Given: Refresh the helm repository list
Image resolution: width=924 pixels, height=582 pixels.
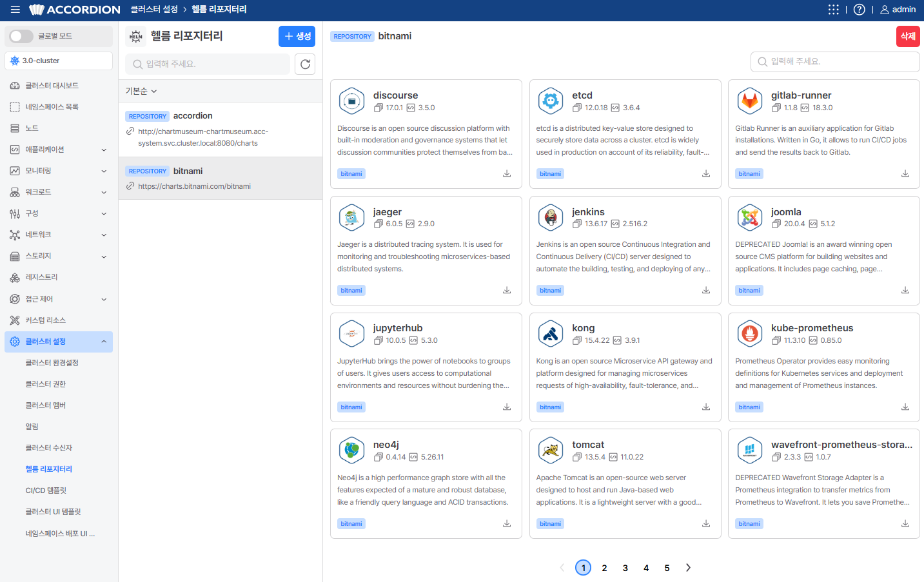Looking at the screenshot, I should coord(305,64).
